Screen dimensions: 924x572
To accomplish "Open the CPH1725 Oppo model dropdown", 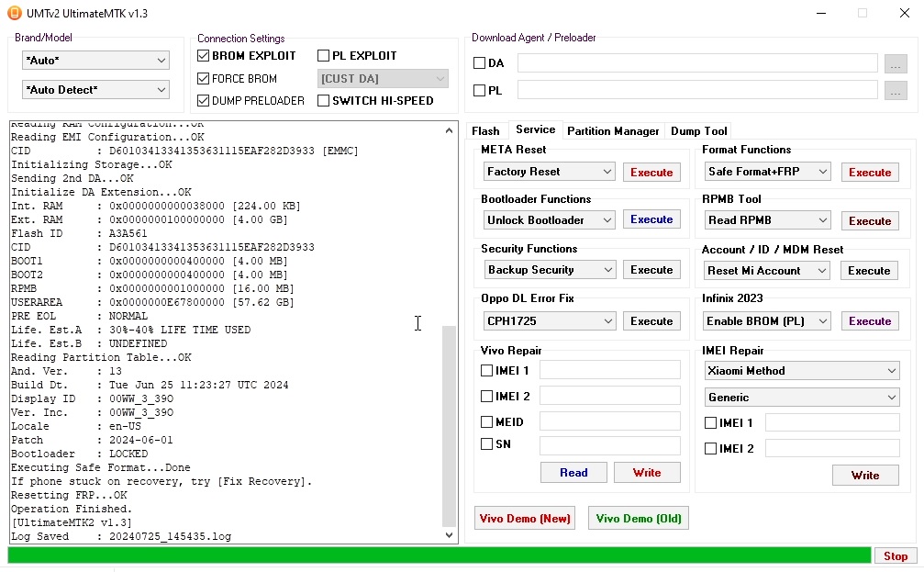I will tap(550, 320).
